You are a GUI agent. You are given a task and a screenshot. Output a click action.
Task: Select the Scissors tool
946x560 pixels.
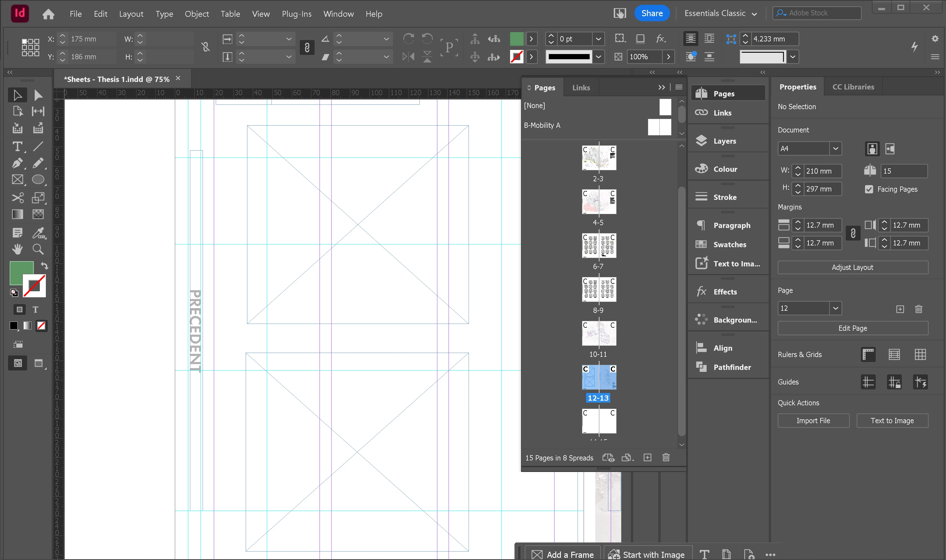click(17, 198)
